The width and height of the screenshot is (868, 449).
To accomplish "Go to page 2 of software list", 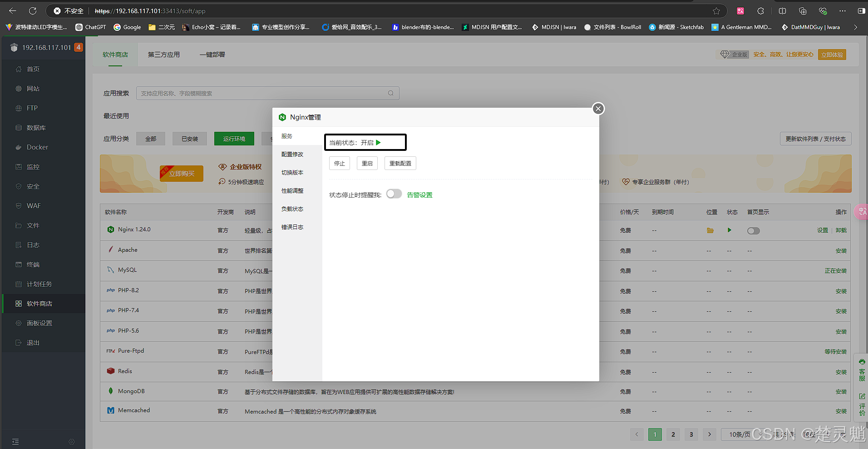I will 673,434.
